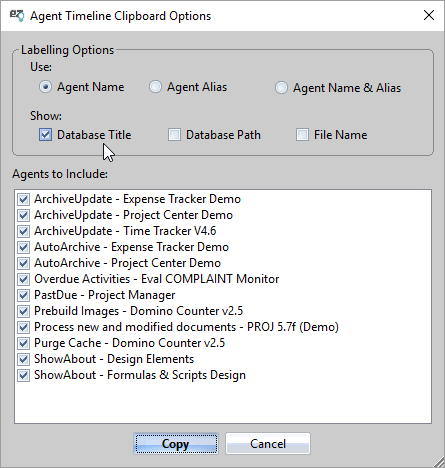Uncheck Overdue Activities - Eval COMPLAINT Monitor
The image size is (445, 468).
click(x=23, y=279)
